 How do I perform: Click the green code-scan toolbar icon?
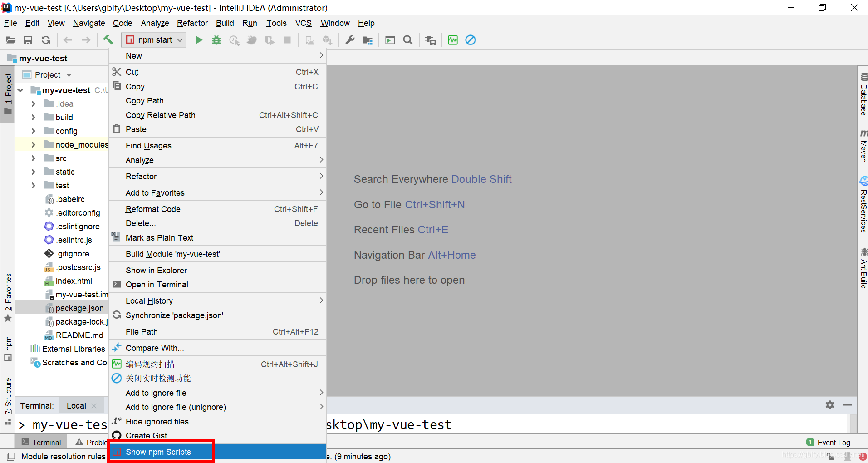pyautogui.click(x=453, y=40)
